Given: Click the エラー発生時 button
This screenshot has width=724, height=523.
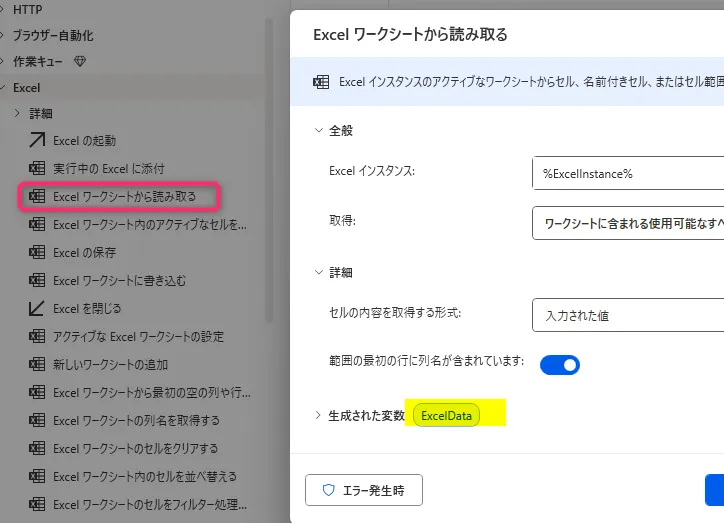Looking at the screenshot, I should tap(364, 491).
